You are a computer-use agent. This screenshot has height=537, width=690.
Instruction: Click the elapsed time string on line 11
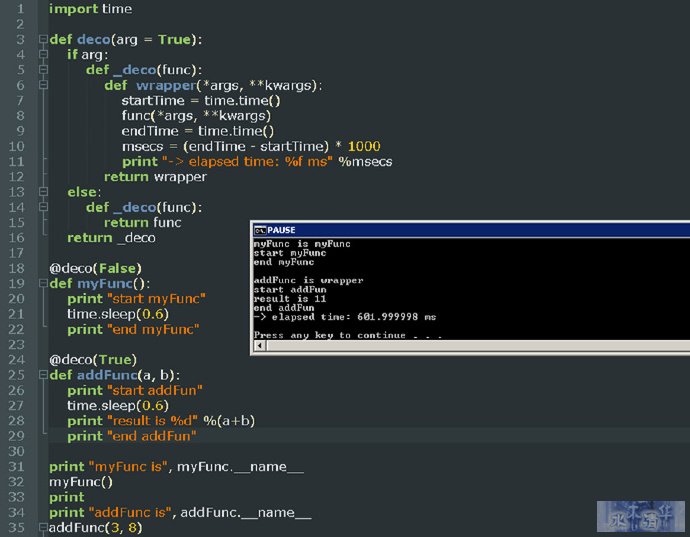tap(247, 162)
